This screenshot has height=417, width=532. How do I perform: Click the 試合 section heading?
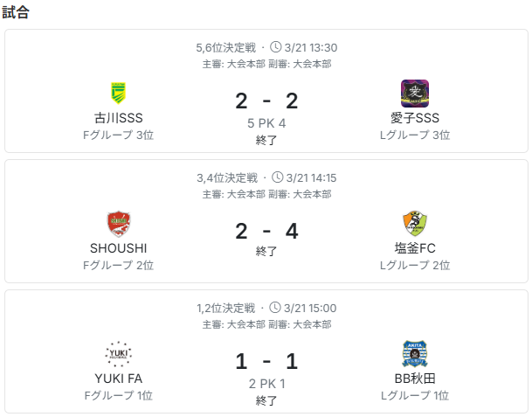click(16, 12)
